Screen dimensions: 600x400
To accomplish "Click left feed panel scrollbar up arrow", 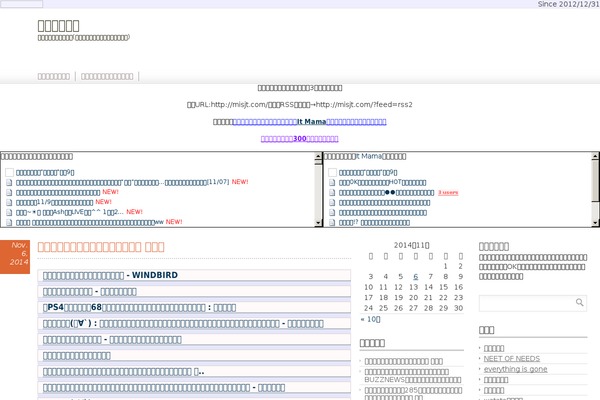I will pos(318,156).
